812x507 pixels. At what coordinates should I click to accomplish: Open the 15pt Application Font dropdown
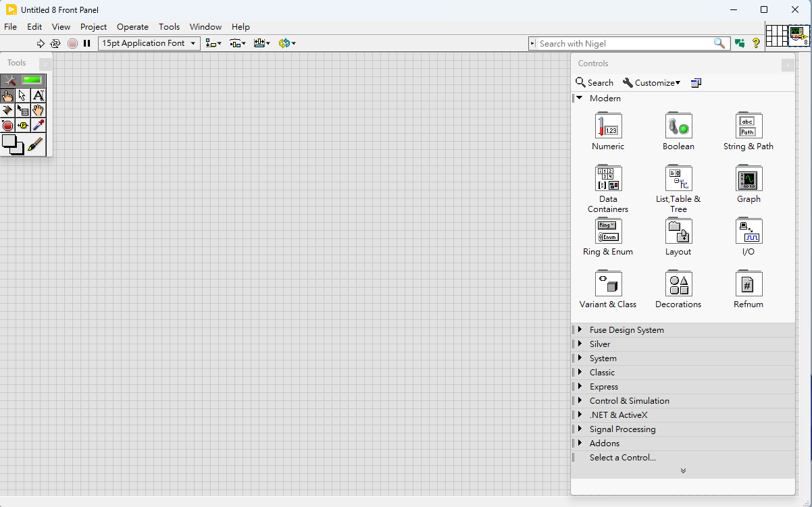pos(149,43)
